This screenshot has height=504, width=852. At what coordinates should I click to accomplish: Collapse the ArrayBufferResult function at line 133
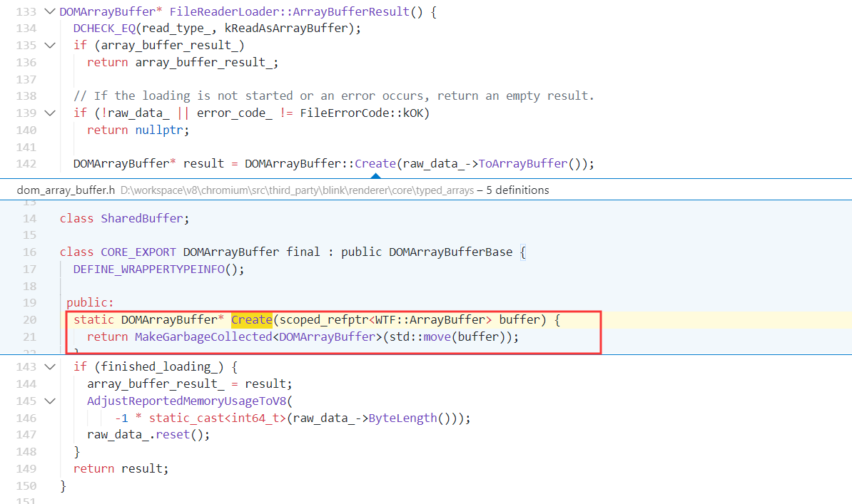click(49, 11)
